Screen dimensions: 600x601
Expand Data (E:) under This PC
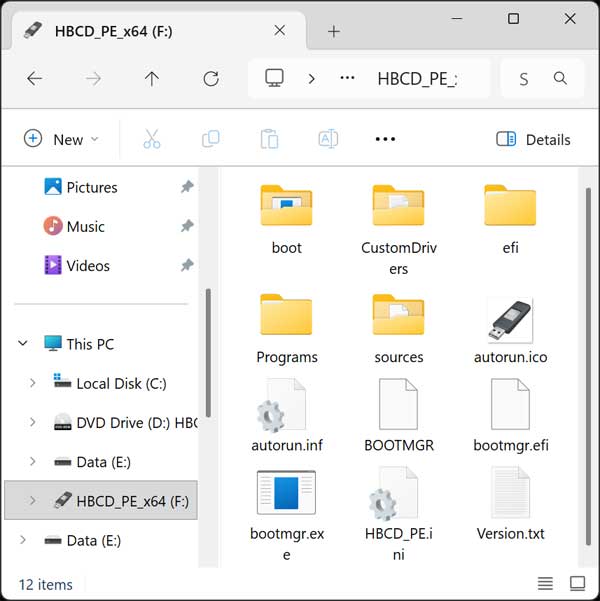pyautogui.click(x=33, y=461)
